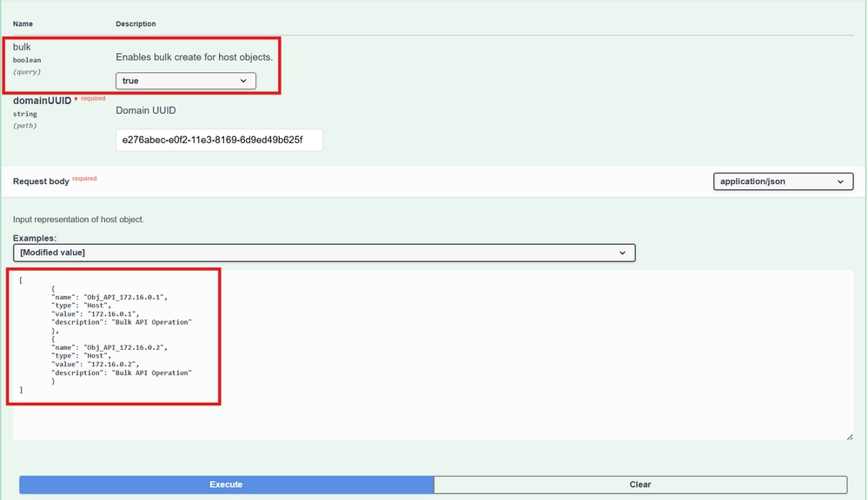868x500 pixels.
Task: Grab the textarea resize handle corner
Action: [849, 437]
